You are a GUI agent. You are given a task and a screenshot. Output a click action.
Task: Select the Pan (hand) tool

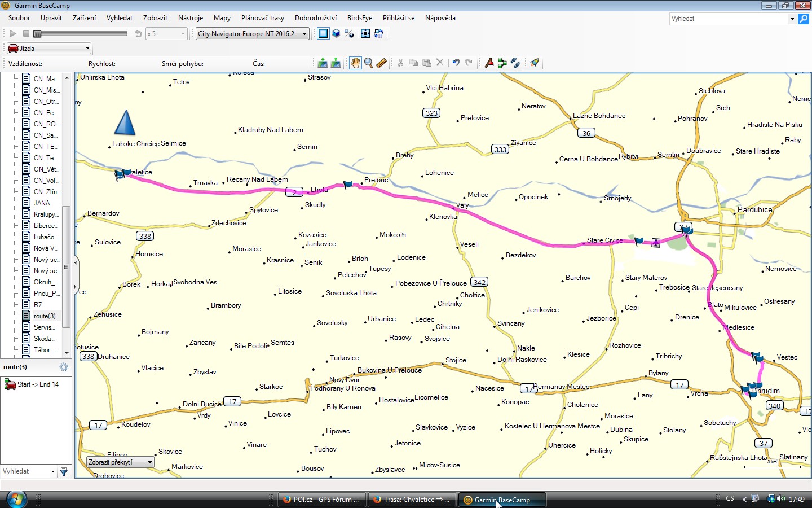click(x=355, y=63)
